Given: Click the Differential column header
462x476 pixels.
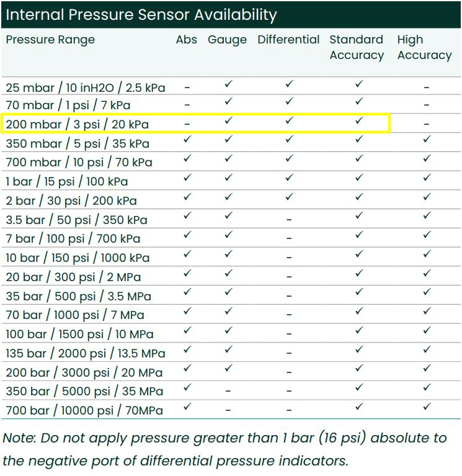Looking at the screenshot, I should click(x=288, y=40).
